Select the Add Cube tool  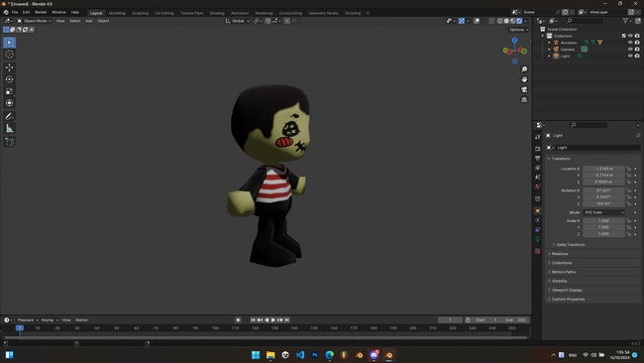tap(10, 142)
